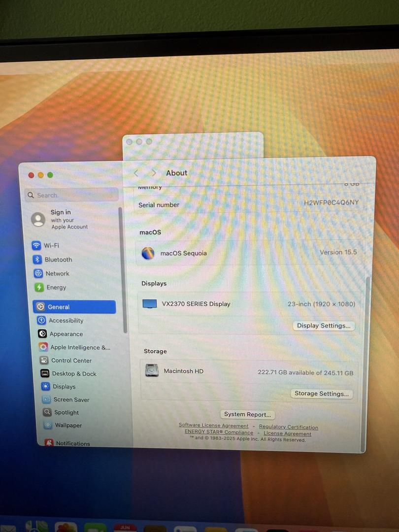This screenshot has width=399, height=532.
Task: Open Screen Saver settings
Action: [66, 399]
